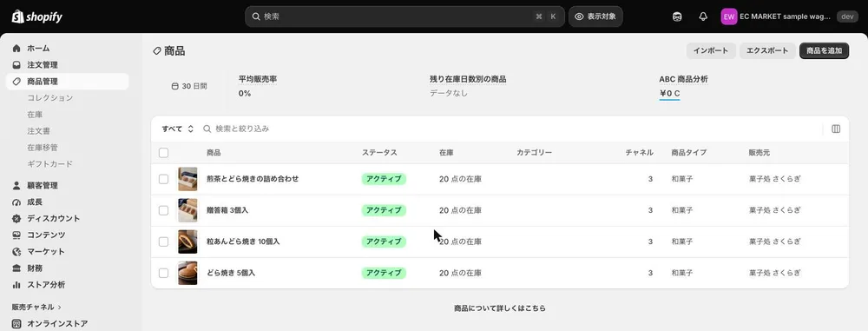Open the 商品について詳しくはこちら link
Image resolution: width=868 pixels, height=331 pixels.
(x=500, y=308)
